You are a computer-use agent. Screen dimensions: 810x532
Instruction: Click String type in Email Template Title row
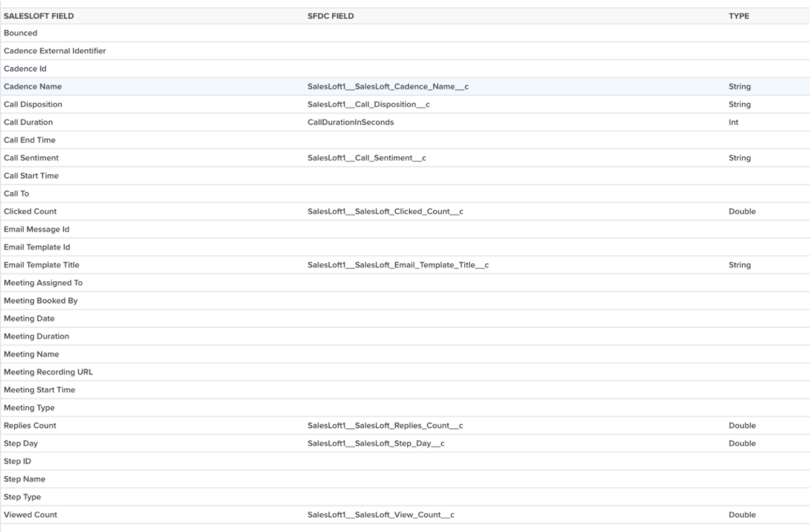point(740,265)
